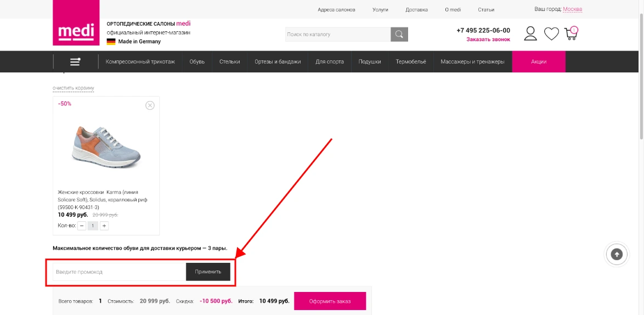Select the Акции tab
This screenshot has width=644, height=315.
(x=538, y=61)
